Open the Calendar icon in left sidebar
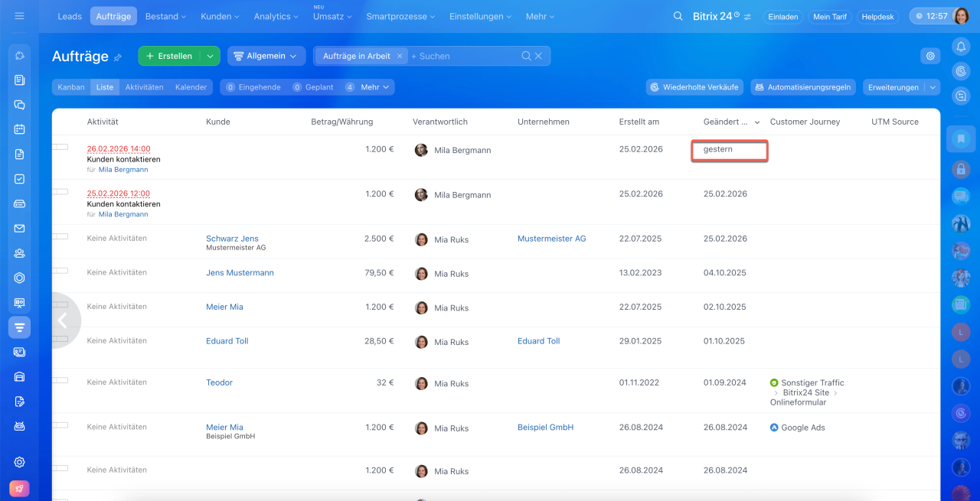Image resolution: width=980 pixels, height=501 pixels. click(20, 129)
